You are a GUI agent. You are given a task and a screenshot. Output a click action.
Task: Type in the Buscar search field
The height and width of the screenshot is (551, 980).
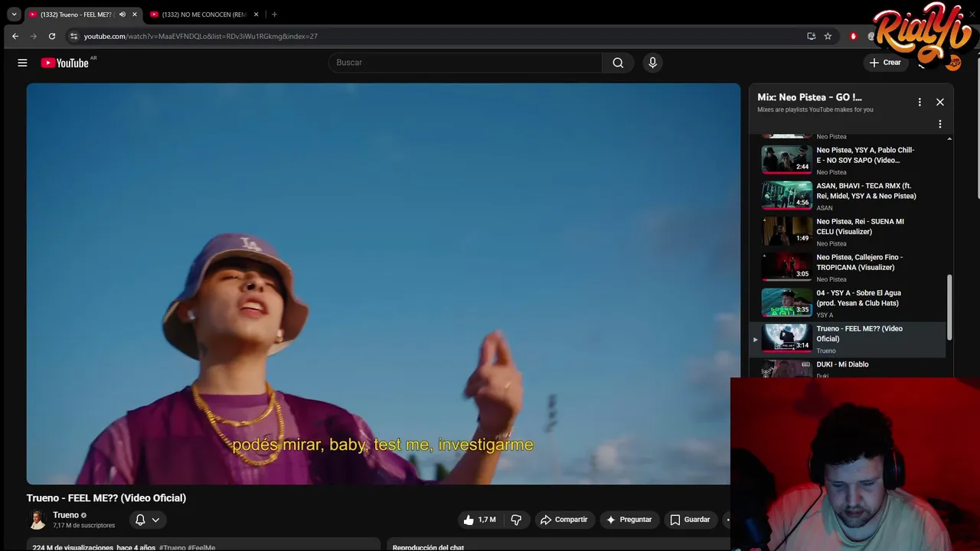pos(465,63)
